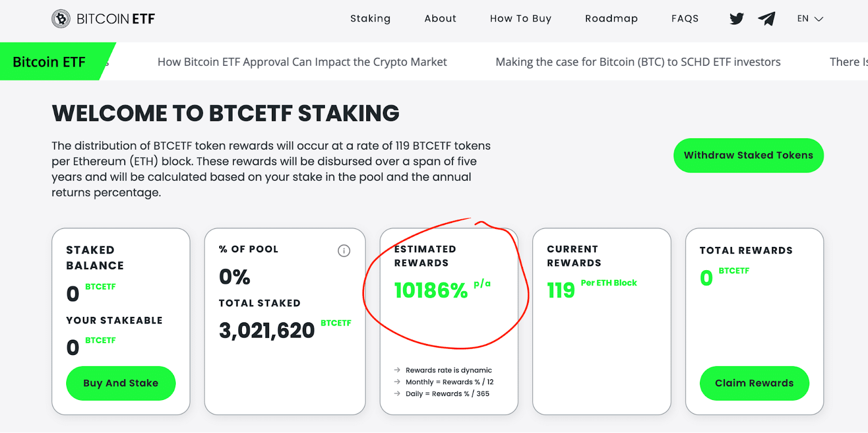Open the Roadmap nav link

pyautogui.click(x=611, y=18)
